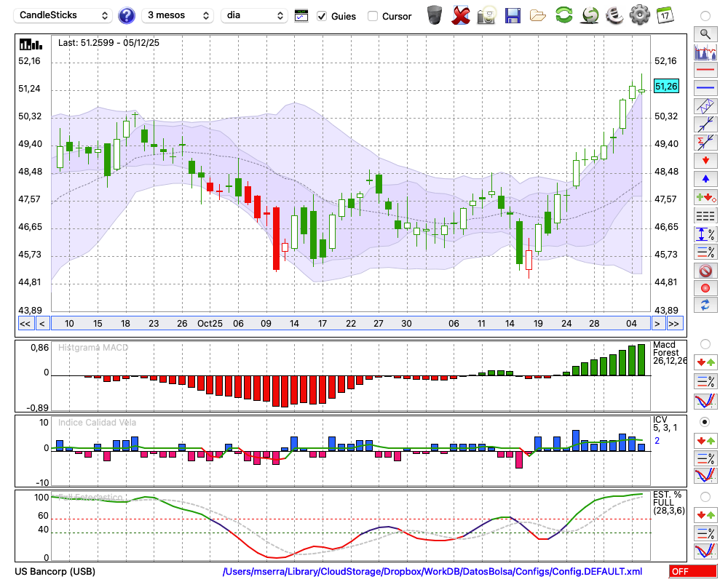Screen dimensions: 728x582
Task: Click the small chart window icon
Action: (x=301, y=16)
